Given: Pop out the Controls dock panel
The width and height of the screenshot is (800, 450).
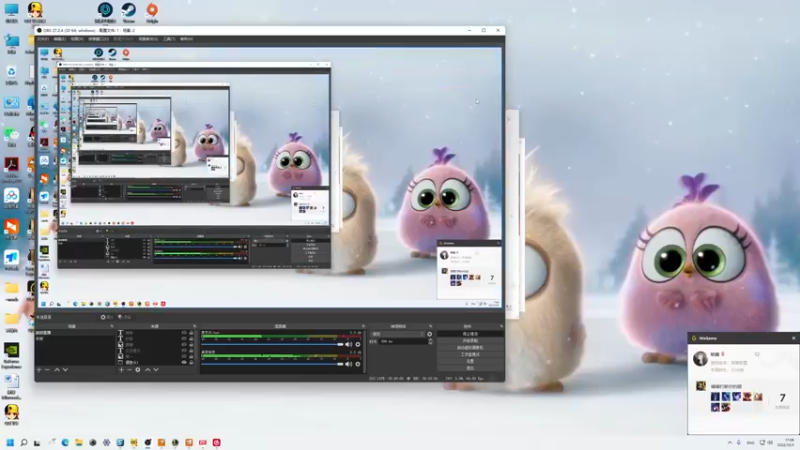Looking at the screenshot, I should [x=501, y=326].
